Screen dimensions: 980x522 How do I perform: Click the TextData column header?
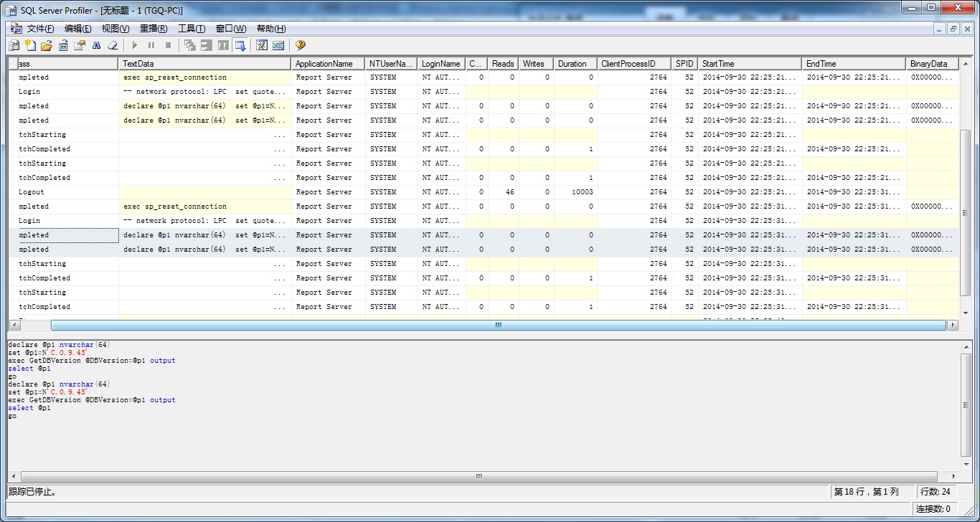[x=205, y=64]
